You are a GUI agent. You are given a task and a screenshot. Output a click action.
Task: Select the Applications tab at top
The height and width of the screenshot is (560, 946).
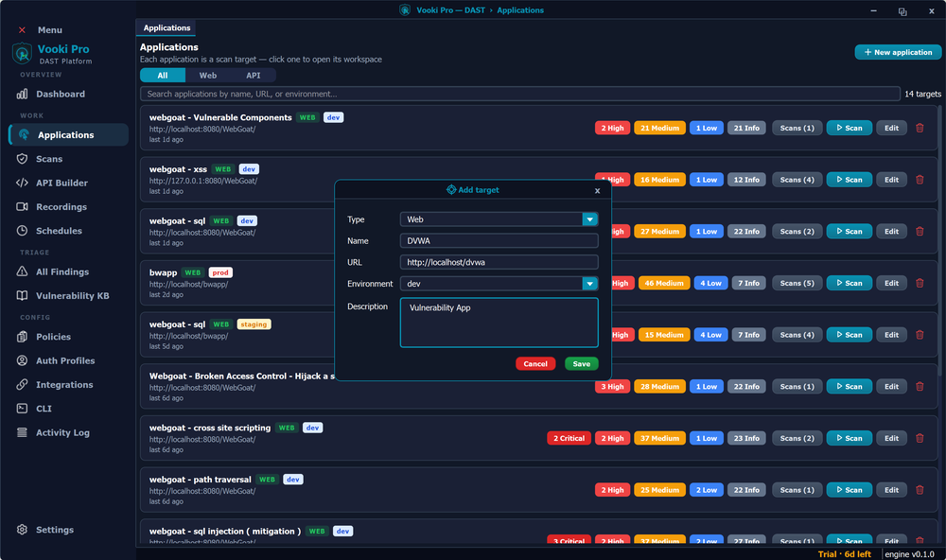point(166,27)
